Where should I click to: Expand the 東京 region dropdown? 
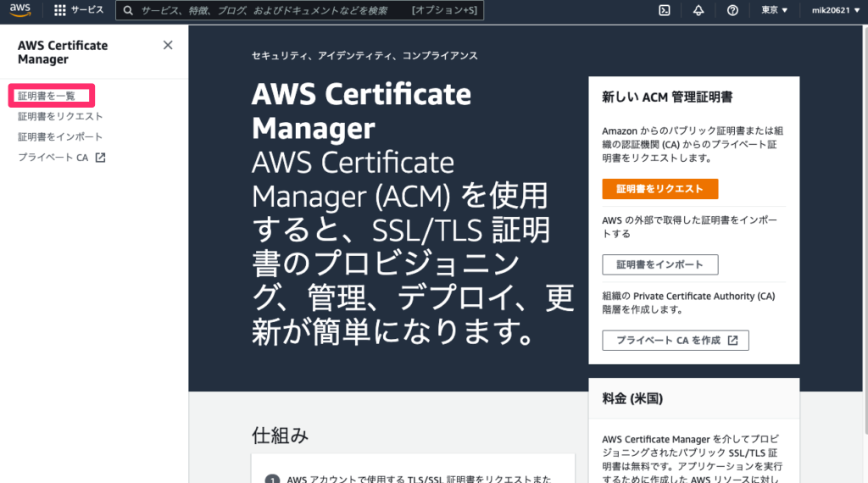pos(774,10)
